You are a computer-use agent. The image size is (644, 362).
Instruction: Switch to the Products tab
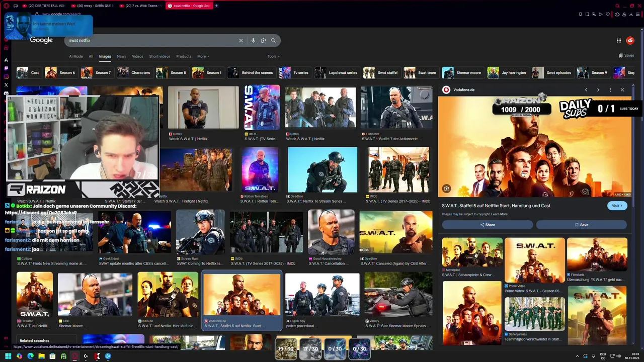184,56
